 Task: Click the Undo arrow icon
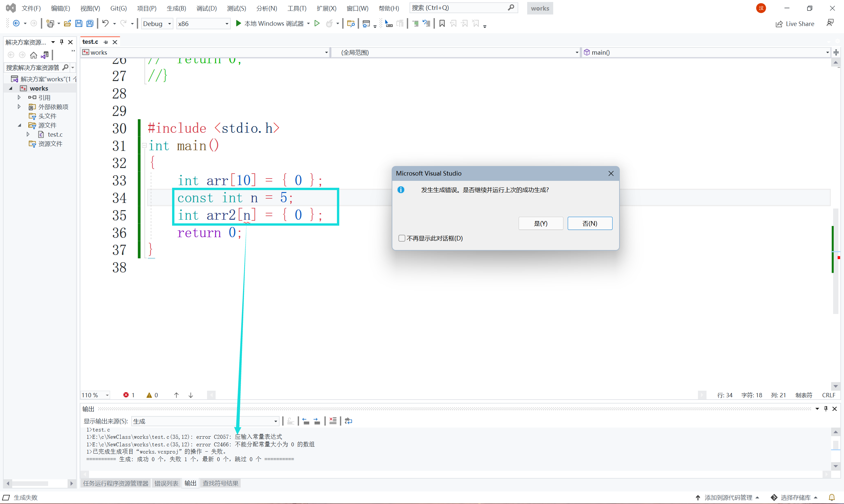pos(105,23)
